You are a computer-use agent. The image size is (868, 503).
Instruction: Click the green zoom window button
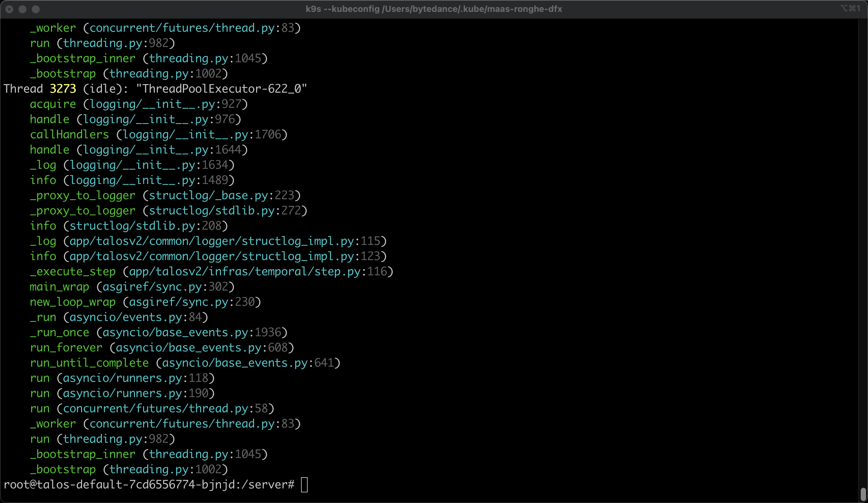tap(36, 9)
